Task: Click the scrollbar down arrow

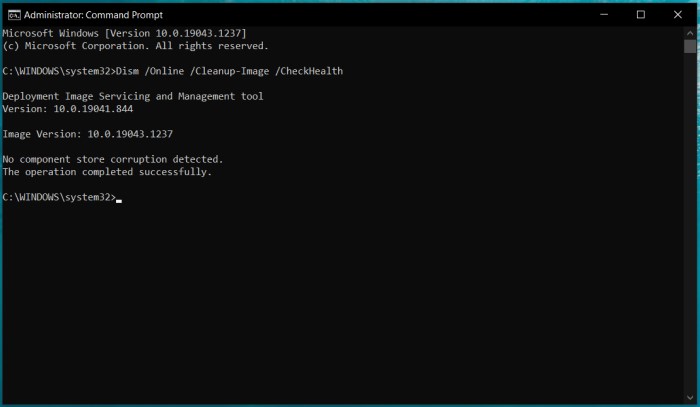Action: tap(690, 397)
